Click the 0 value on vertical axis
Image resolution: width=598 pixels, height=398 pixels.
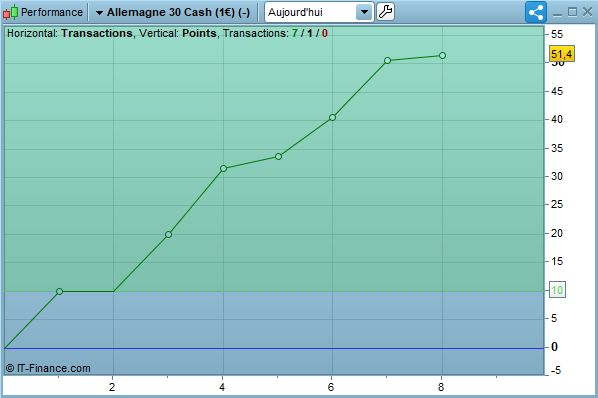tap(555, 347)
